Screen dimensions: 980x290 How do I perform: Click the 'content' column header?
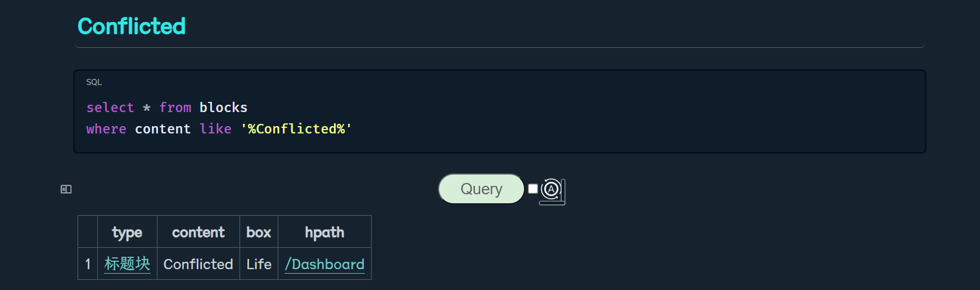(198, 232)
